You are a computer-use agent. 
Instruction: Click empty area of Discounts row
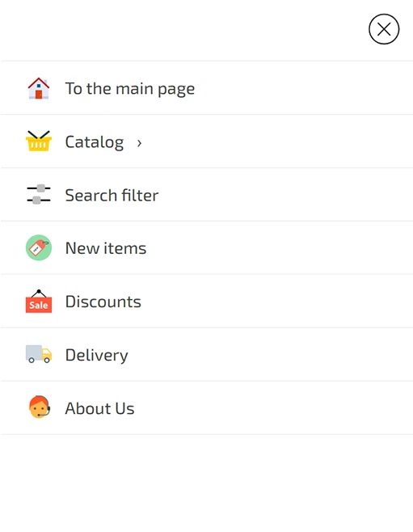coord(272,302)
